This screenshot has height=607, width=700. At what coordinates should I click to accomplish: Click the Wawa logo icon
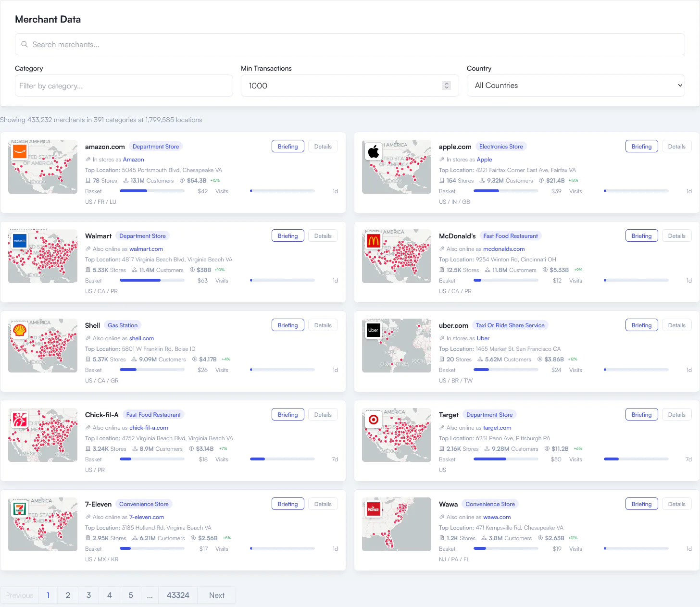coord(374,509)
